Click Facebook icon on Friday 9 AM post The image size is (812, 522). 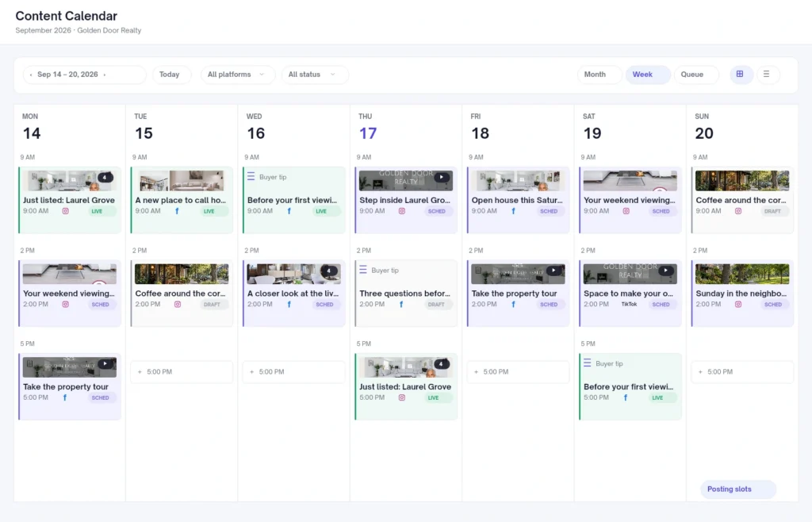coord(513,211)
